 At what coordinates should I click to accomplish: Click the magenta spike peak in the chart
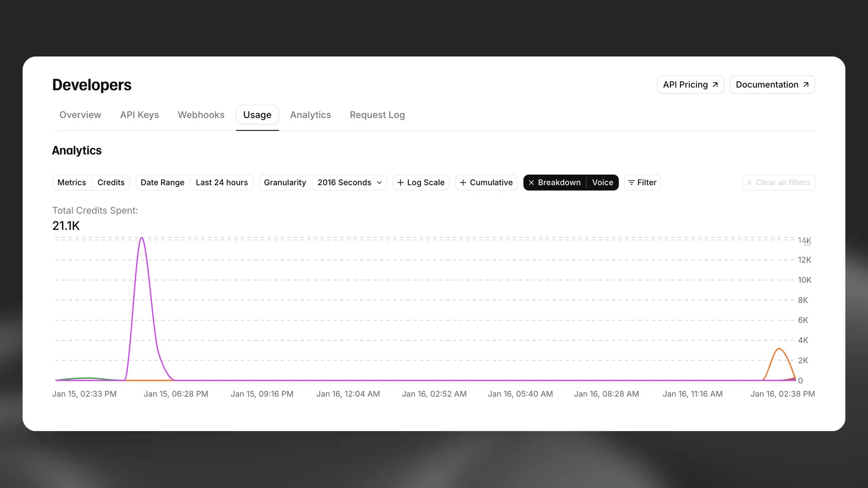142,239
